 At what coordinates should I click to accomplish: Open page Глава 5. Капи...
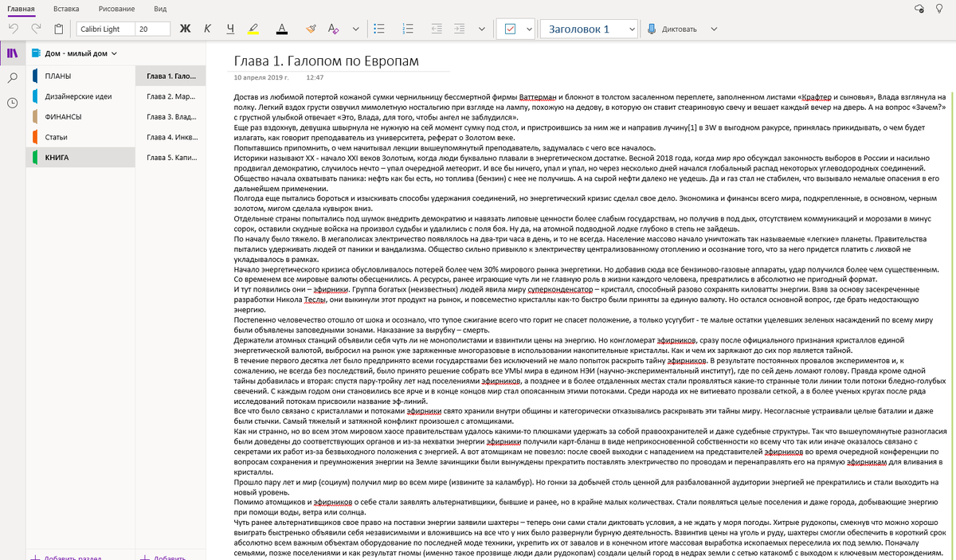pos(169,157)
